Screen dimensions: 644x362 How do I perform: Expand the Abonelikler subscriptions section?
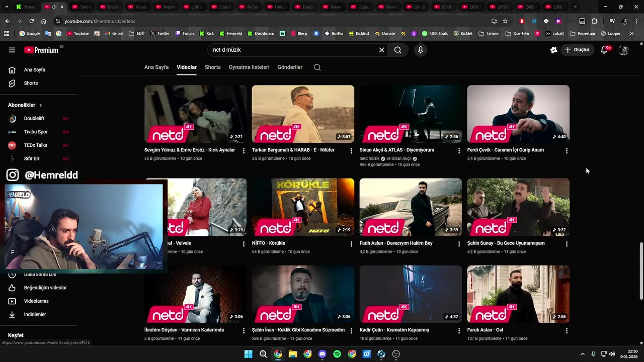point(25,105)
